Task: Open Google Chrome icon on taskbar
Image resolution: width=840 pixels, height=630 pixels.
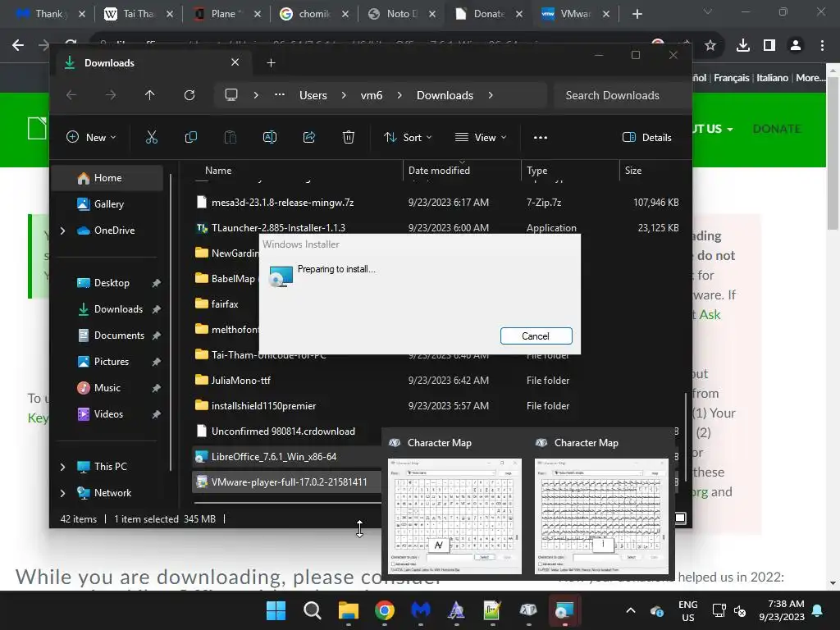Action: [384, 610]
